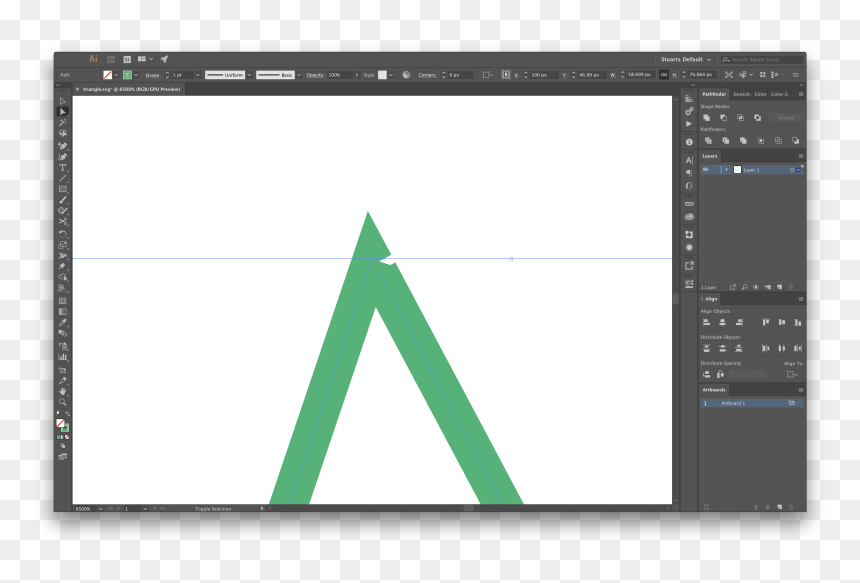Image resolution: width=860 pixels, height=583 pixels.
Task: Open the stroke weight dropdown
Action: [197, 75]
